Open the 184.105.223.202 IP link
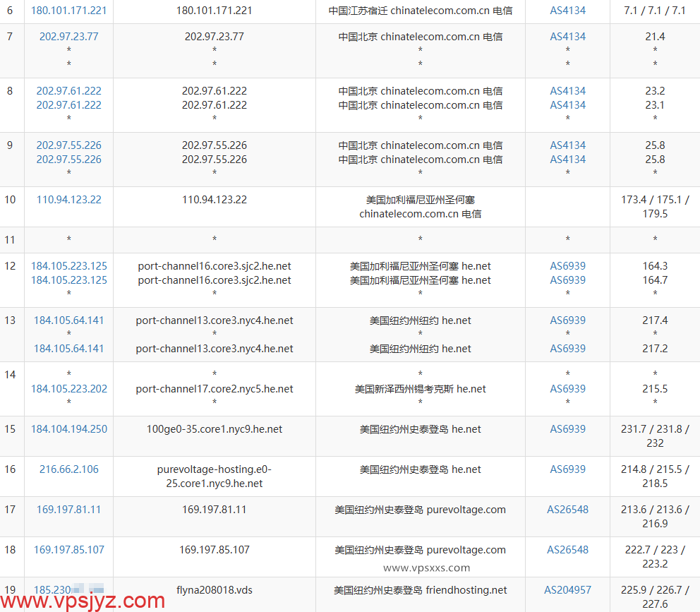 (68, 389)
